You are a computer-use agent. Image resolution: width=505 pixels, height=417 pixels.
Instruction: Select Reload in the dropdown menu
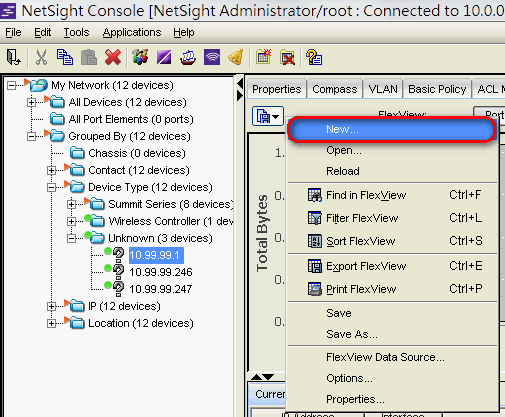coord(392,171)
